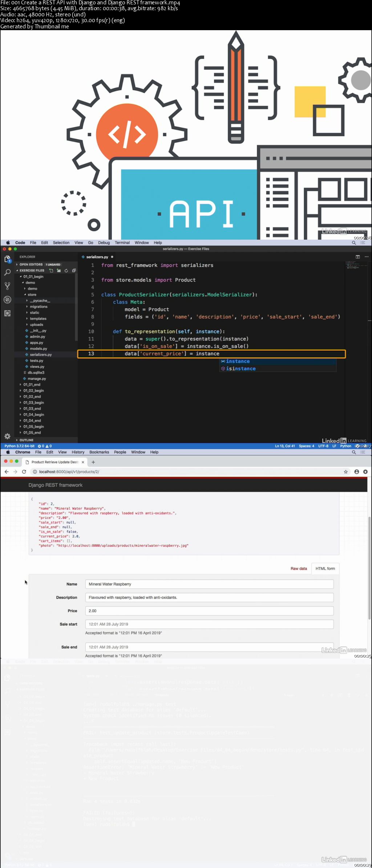The image size is (372, 868).
Task: Open views.py in the explorer
Action: (x=37, y=367)
